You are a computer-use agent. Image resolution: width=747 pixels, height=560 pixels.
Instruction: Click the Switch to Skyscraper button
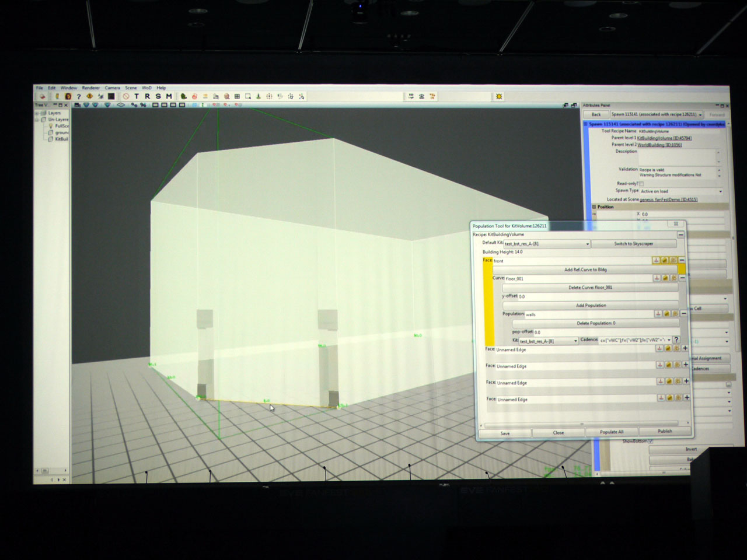tap(633, 244)
